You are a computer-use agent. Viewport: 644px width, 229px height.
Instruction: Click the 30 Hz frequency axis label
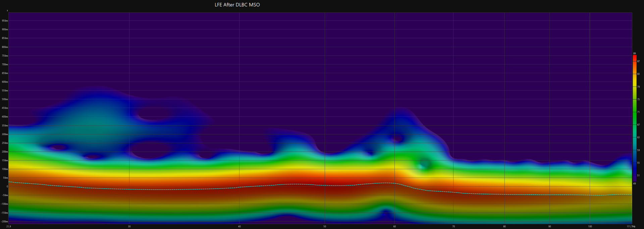coord(129,227)
